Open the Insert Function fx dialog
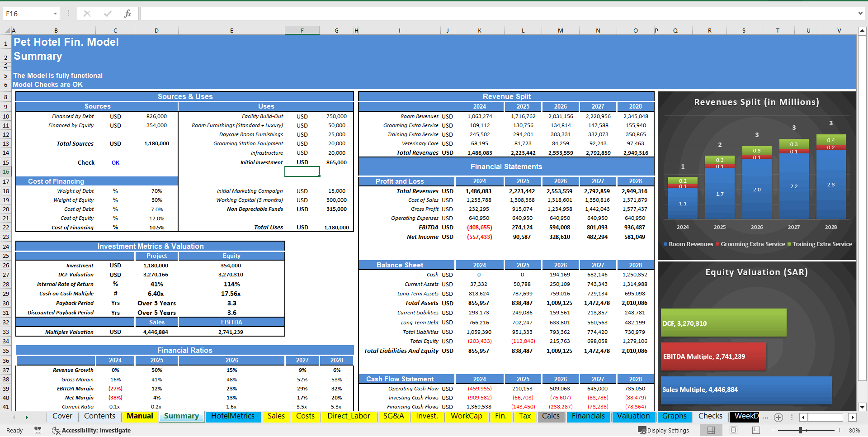The height and width of the screenshot is (437, 868). coord(127,14)
